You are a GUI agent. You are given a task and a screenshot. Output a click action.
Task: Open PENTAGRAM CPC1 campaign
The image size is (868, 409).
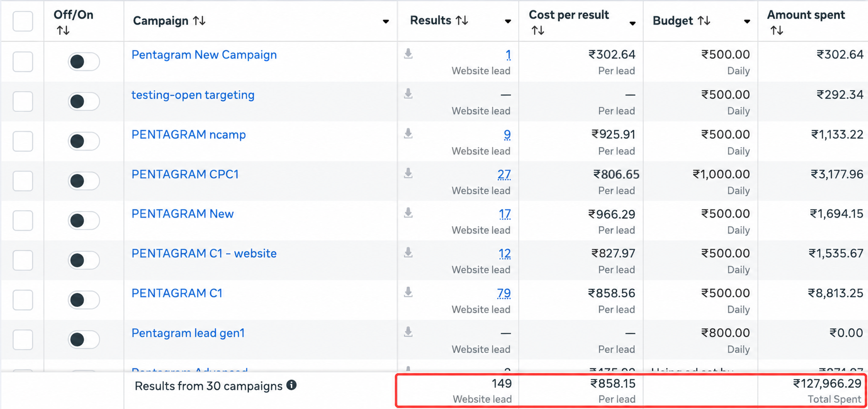point(185,174)
